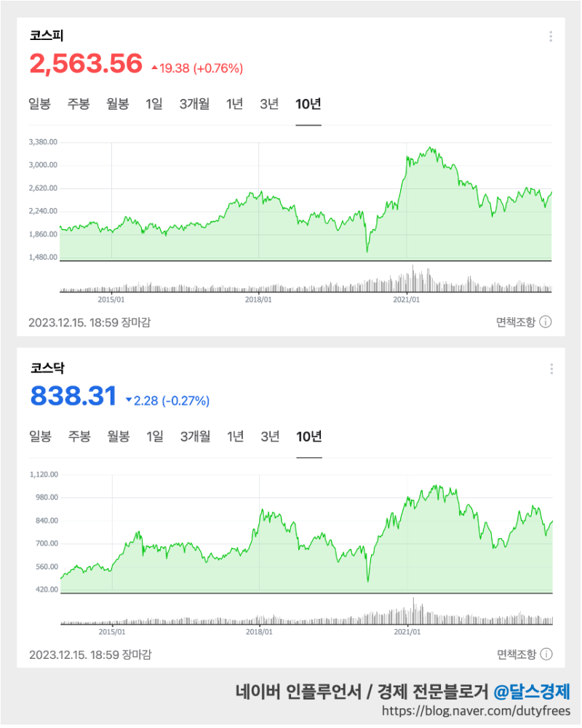Open the 면책조항 link under KOSDAQ chart

click(517, 655)
